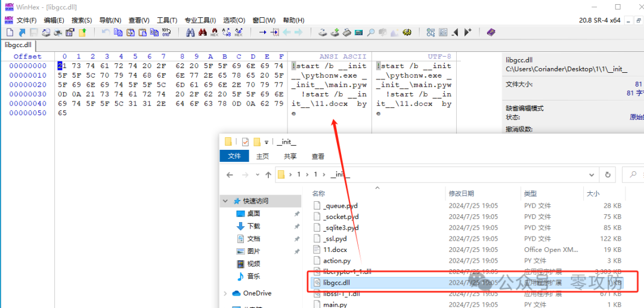
Task: Click the Explorer quick access checkmark icon
Action: click(245, 142)
